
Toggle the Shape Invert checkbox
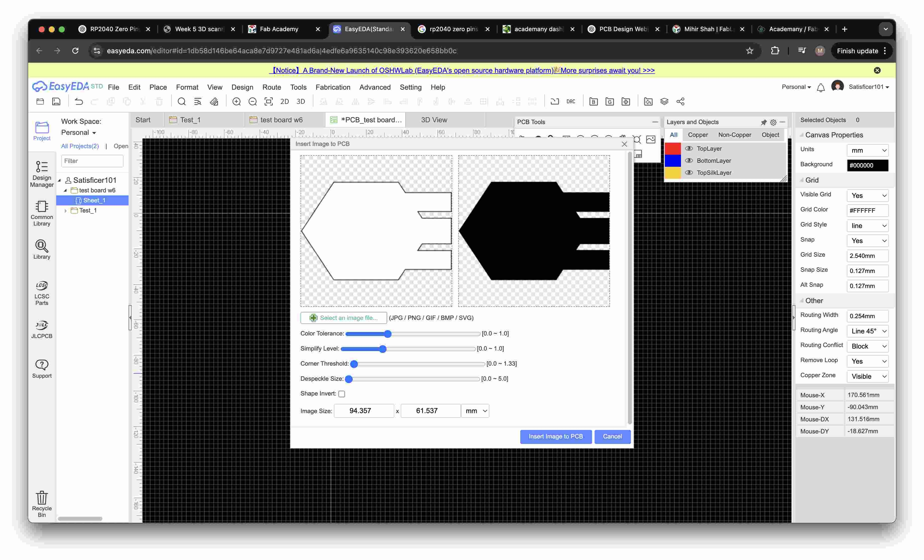pyautogui.click(x=342, y=394)
